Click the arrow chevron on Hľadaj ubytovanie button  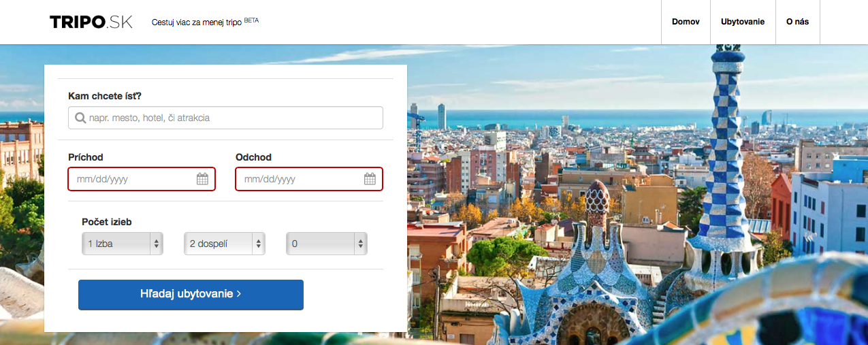click(239, 295)
